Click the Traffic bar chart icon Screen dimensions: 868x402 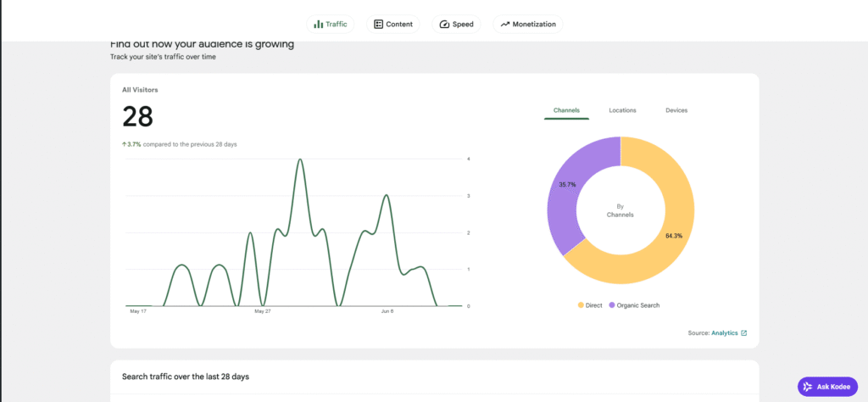pyautogui.click(x=319, y=25)
